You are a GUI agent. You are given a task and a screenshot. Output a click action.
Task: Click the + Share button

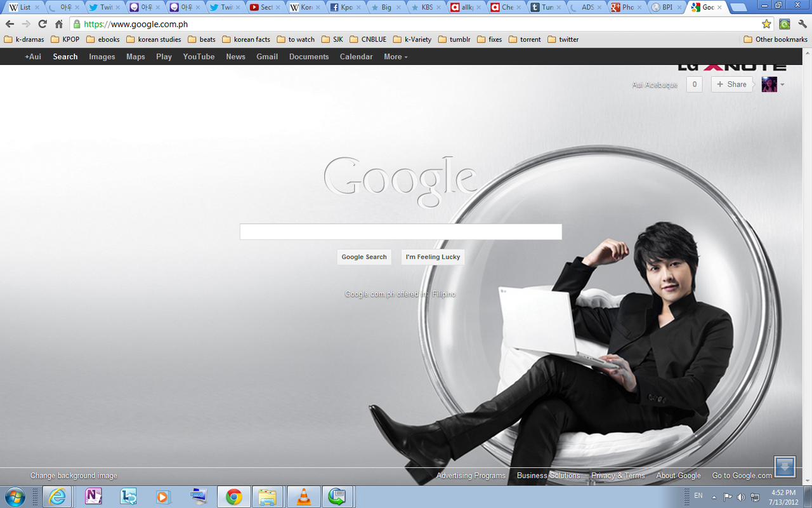(x=731, y=84)
